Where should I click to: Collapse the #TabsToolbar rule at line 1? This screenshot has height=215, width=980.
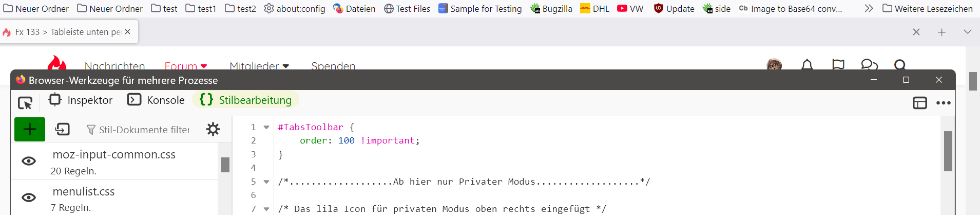(266, 127)
